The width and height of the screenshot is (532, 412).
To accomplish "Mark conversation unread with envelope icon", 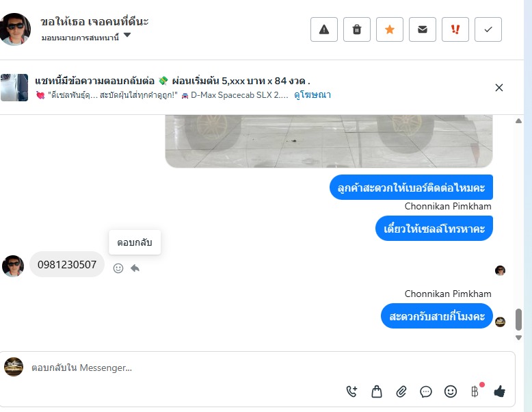I will click(423, 29).
